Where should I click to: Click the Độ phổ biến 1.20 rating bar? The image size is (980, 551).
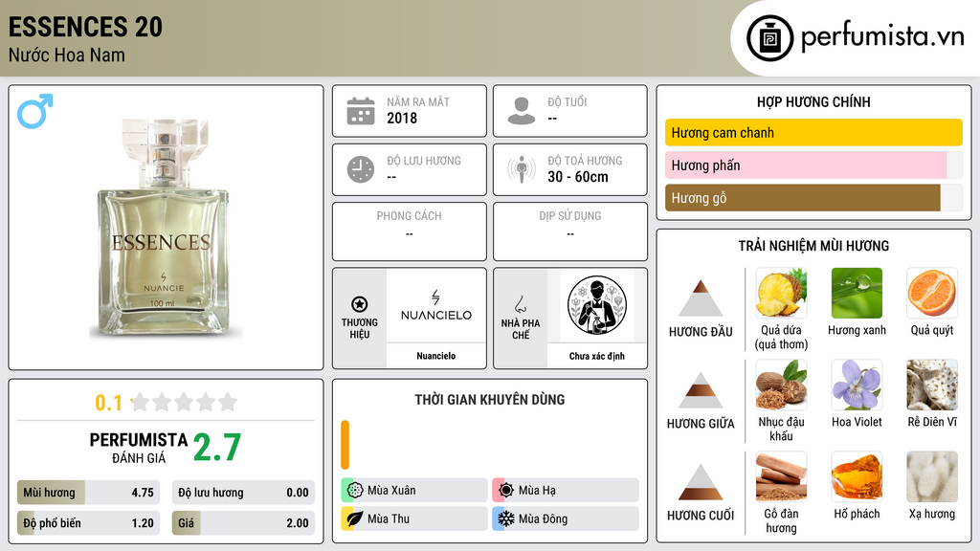[88, 523]
